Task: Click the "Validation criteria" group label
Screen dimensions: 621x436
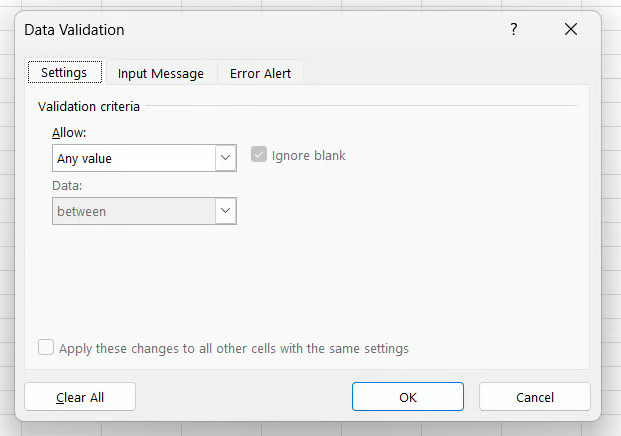Action: pyautogui.click(x=89, y=105)
